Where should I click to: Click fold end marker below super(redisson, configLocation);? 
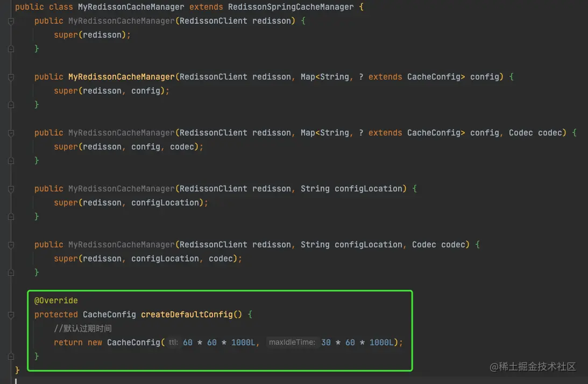pos(11,216)
